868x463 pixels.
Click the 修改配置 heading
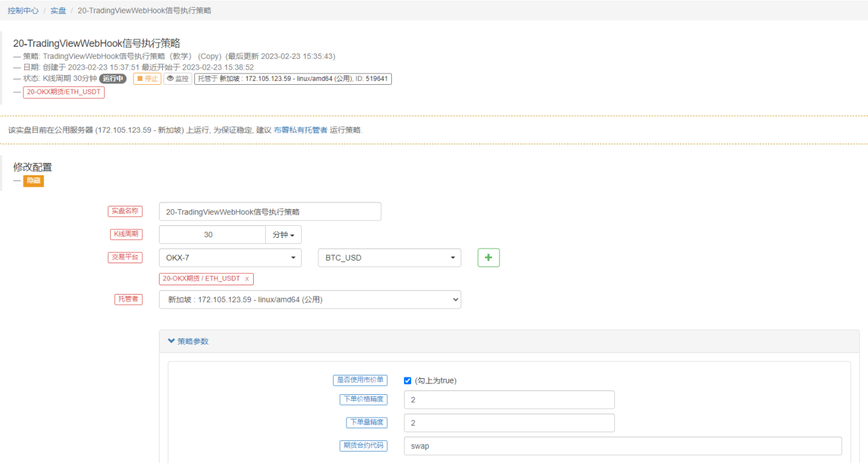[x=33, y=167]
